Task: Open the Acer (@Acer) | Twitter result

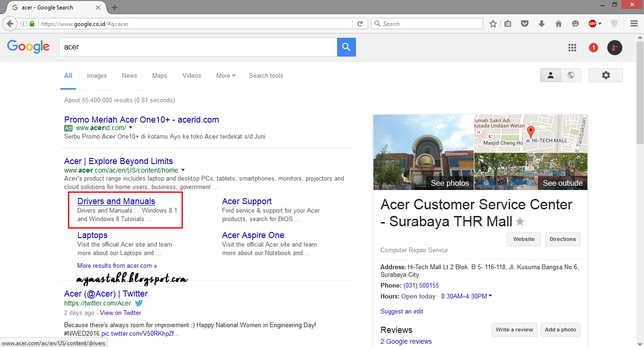Action: coord(106,294)
